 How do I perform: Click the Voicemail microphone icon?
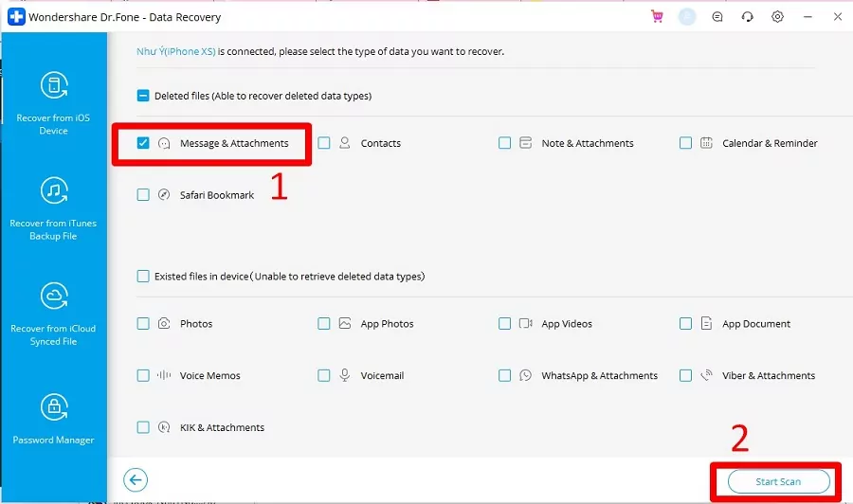pos(344,375)
